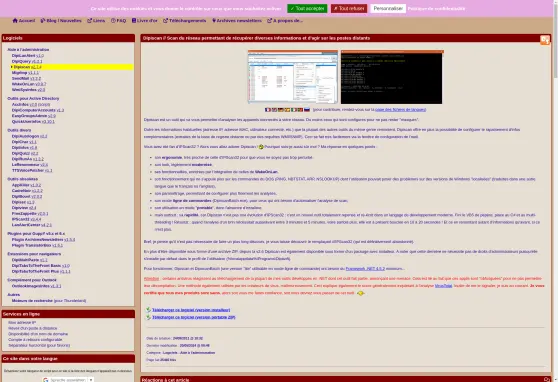Accept all cookies with Tout accepter

pos(307,8)
